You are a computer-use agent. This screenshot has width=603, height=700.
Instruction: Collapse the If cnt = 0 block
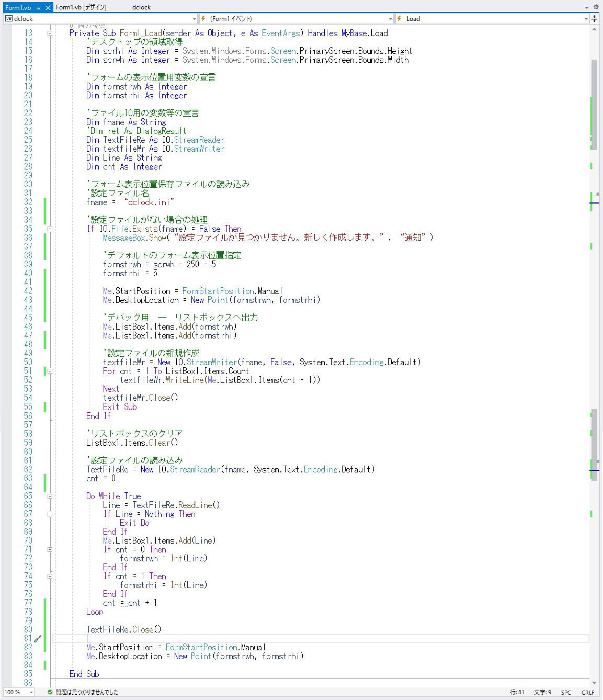point(50,549)
